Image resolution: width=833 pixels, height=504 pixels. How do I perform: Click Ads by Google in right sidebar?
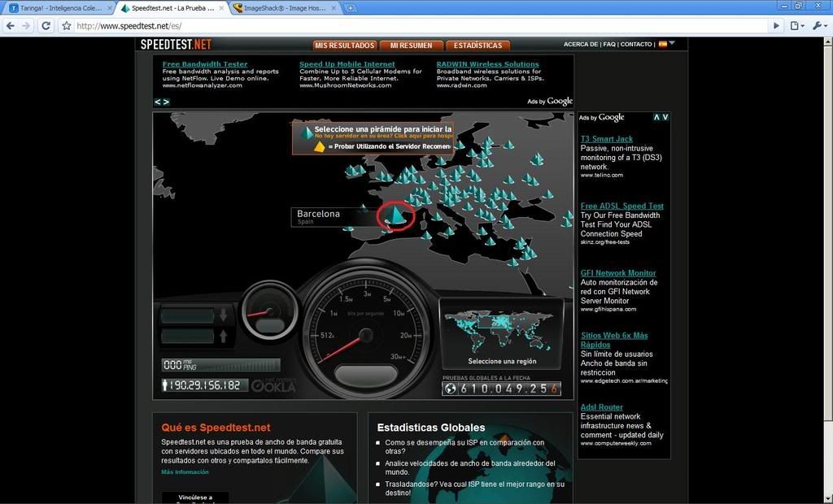(x=602, y=117)
